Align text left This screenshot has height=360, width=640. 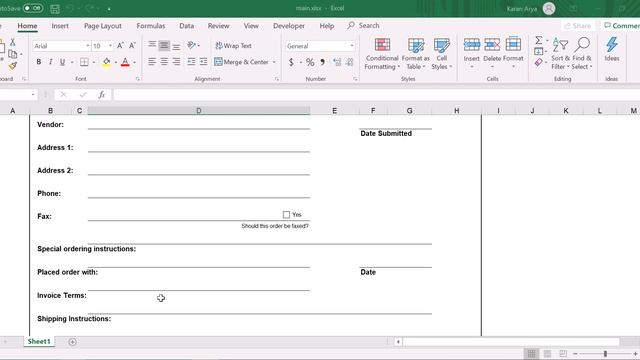point(152,62)
